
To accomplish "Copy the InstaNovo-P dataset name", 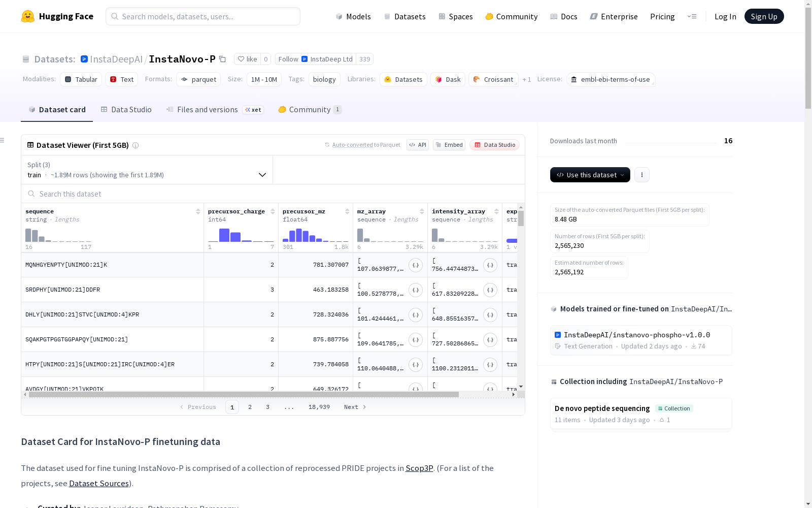I will [x=222, y=59].
